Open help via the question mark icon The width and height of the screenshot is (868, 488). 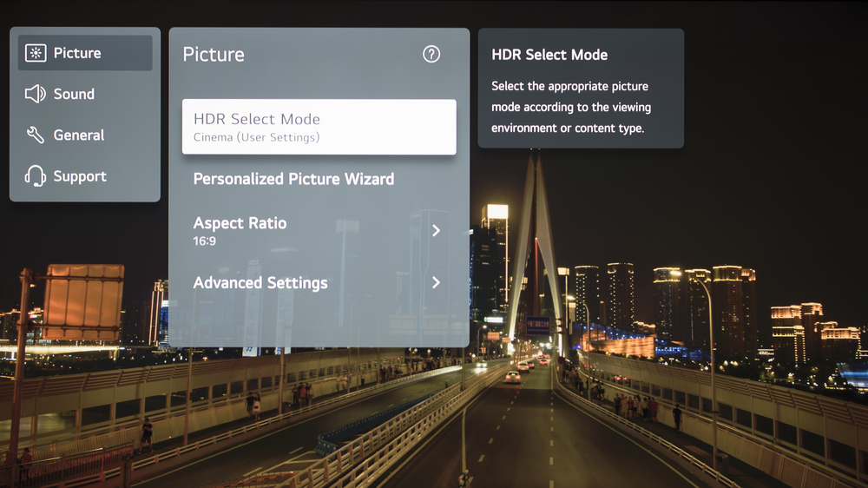(x=431, y=54)
